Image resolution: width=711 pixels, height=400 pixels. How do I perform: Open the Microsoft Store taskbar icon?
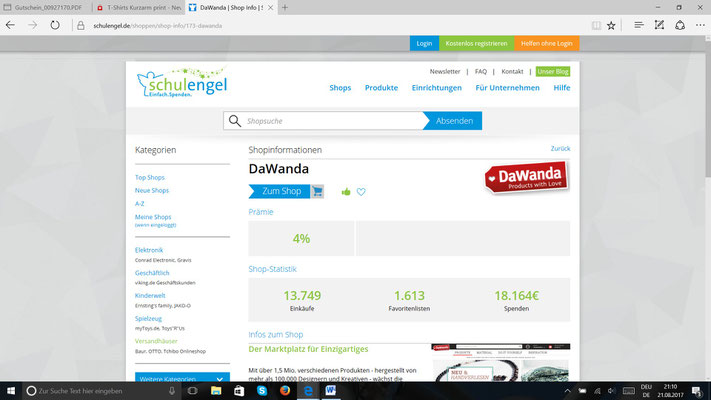pos(239,390)
